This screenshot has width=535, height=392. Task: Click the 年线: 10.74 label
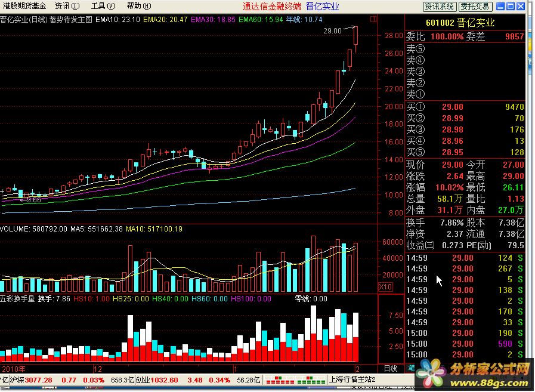tap(304, 20)
